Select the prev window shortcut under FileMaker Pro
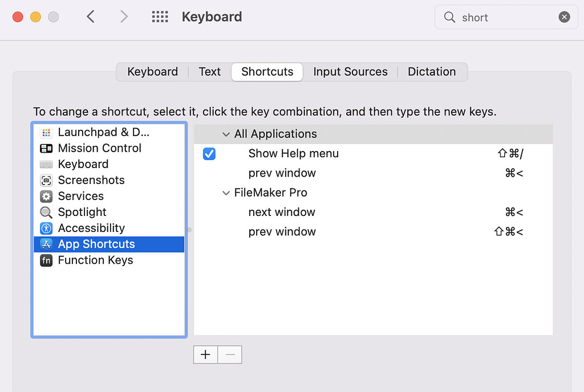Screen dimensions: 584x392 282,231
